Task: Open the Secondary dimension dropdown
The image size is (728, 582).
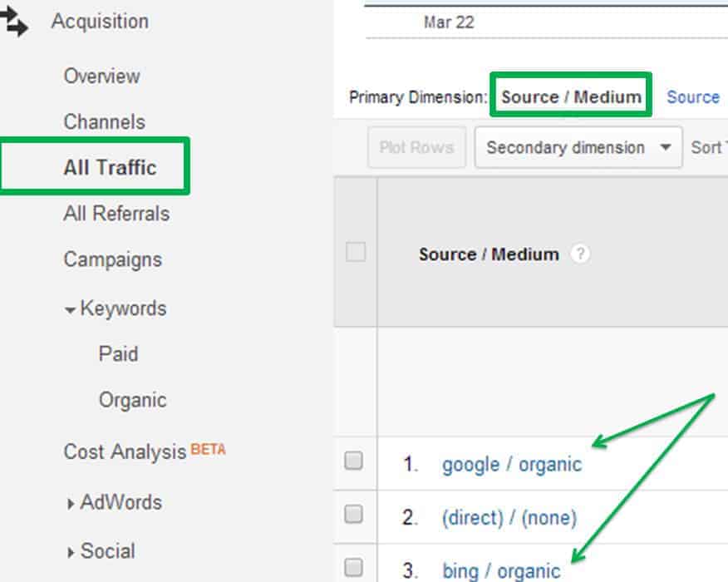Action: point(578,147)
